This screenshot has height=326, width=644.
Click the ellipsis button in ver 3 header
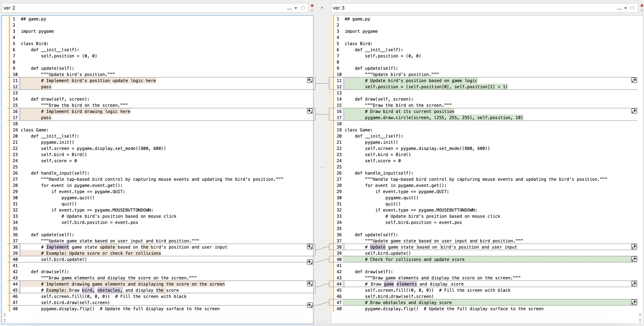[x=619, y=9]
